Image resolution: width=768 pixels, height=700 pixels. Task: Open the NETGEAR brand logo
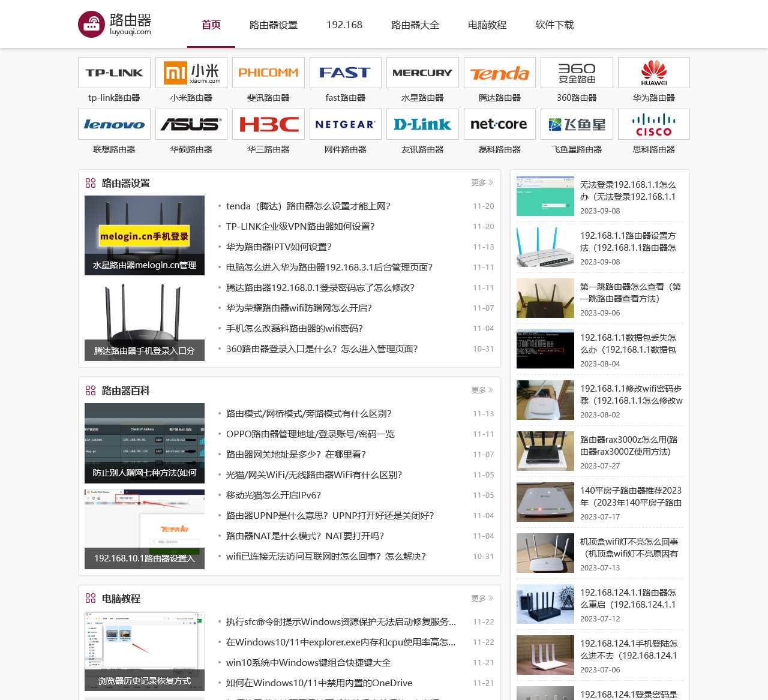pyautogui.click(x=346, y=124)
